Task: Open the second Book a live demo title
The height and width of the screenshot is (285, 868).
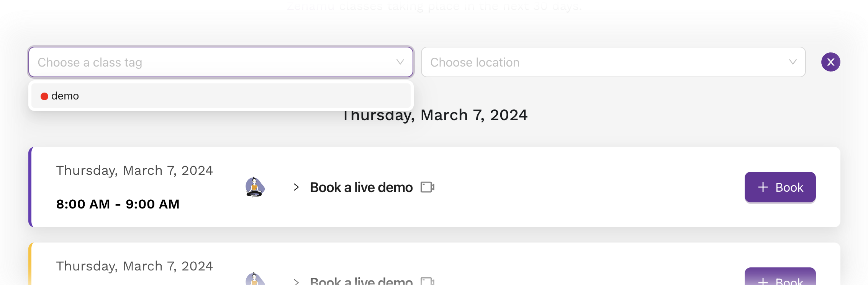Action: 361,281
